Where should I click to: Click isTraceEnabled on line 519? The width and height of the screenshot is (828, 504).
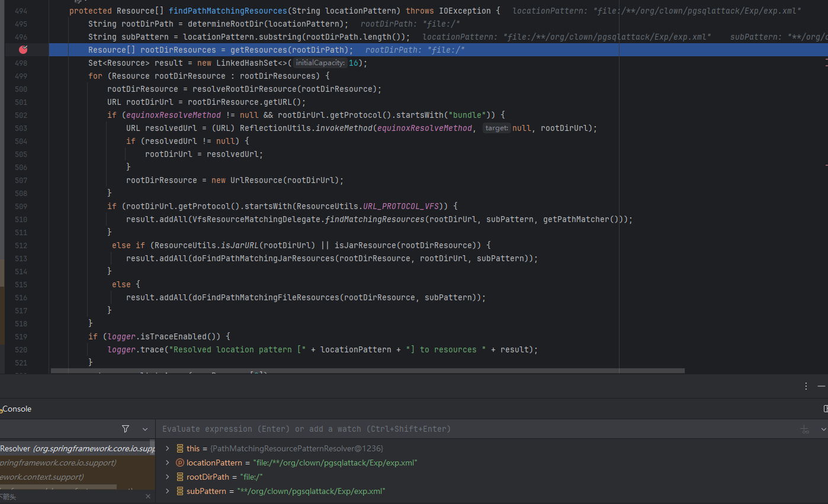click(x=174, y=336)
